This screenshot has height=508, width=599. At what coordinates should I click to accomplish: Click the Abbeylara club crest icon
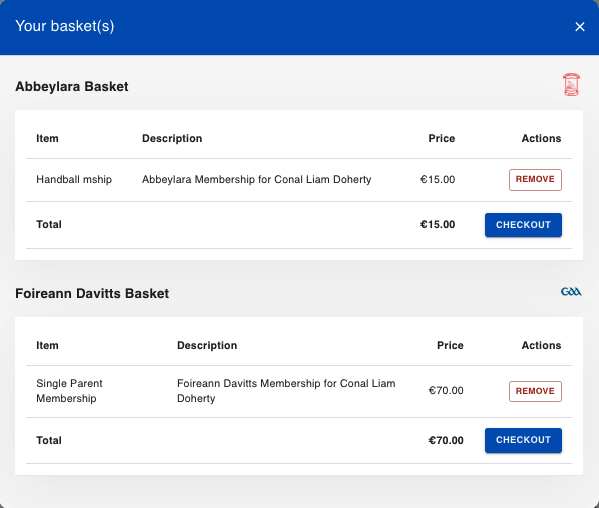tap(571, 84)
